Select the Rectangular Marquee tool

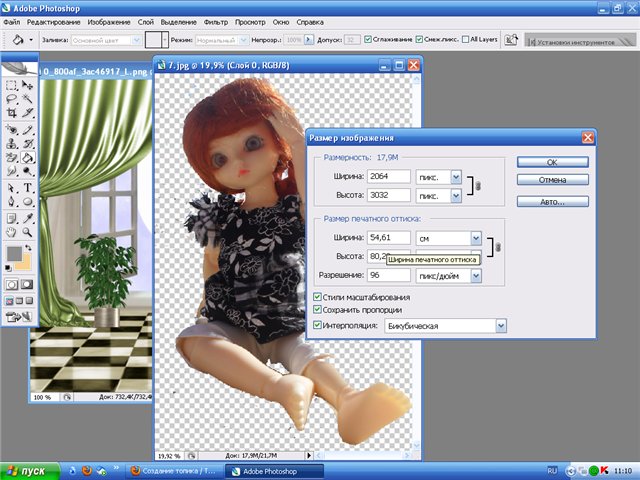pos(11,86)
